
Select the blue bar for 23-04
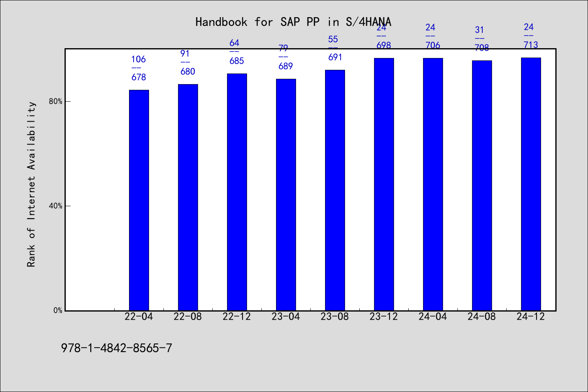coord(286,195)
